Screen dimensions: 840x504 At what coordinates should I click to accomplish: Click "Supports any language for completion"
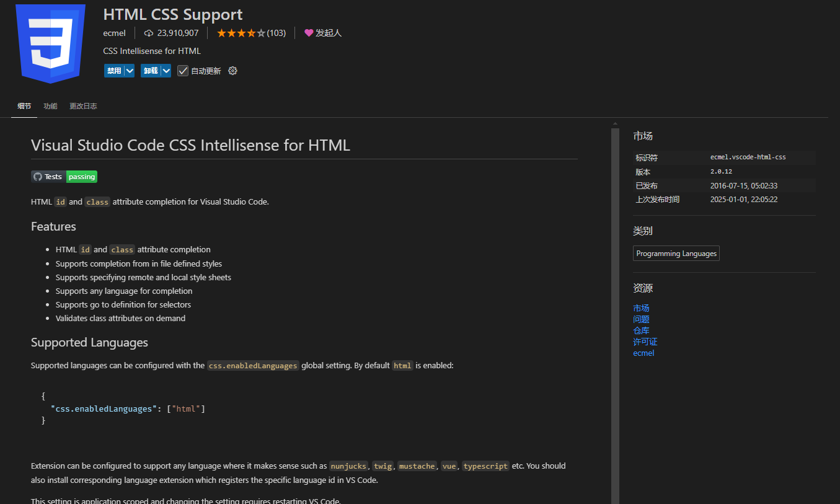124,291
